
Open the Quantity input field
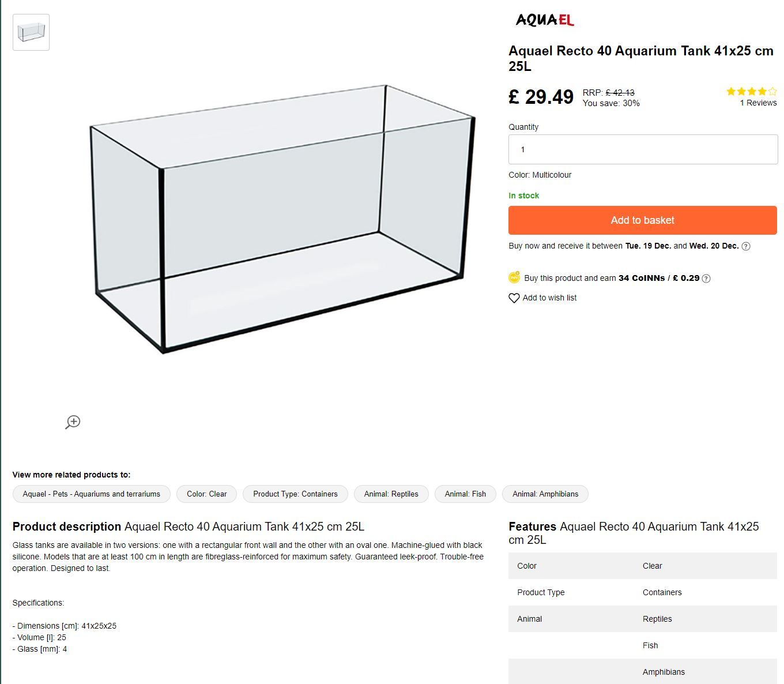click(643, 149)
